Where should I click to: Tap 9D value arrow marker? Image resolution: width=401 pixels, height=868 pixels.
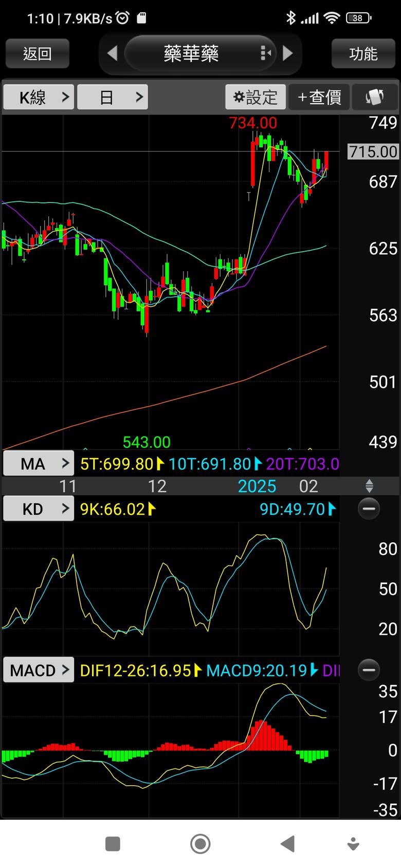pyautogui.click(x=332, y=509)
